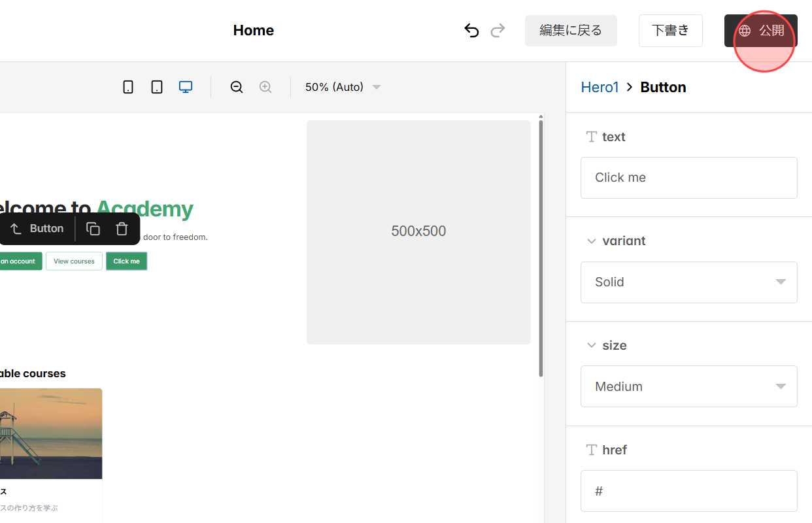Click the undo arrow icon
Screen dimensions: 812x523
[x=471, y=31]
